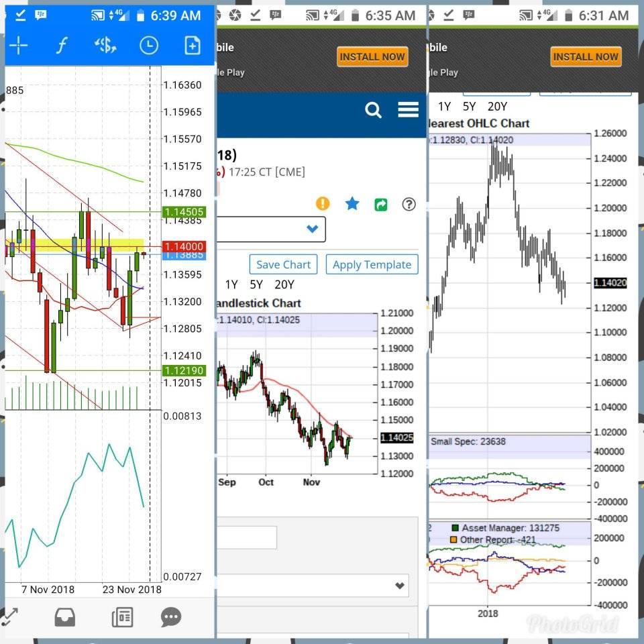Open the indicators (f) function menu
Viewport: 644px width, 644px height.
click(x=62, y=45)
